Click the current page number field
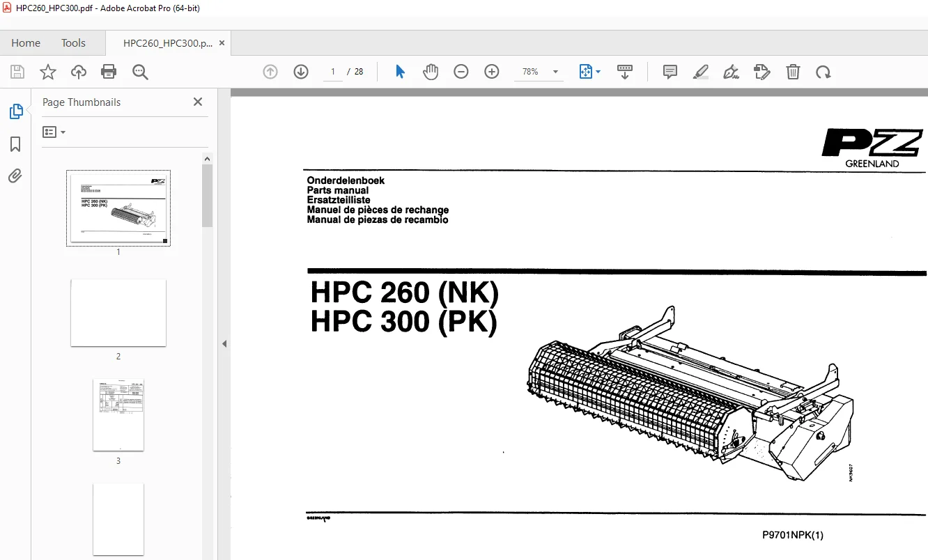This screenshot has width=928, height=560. 333,72
